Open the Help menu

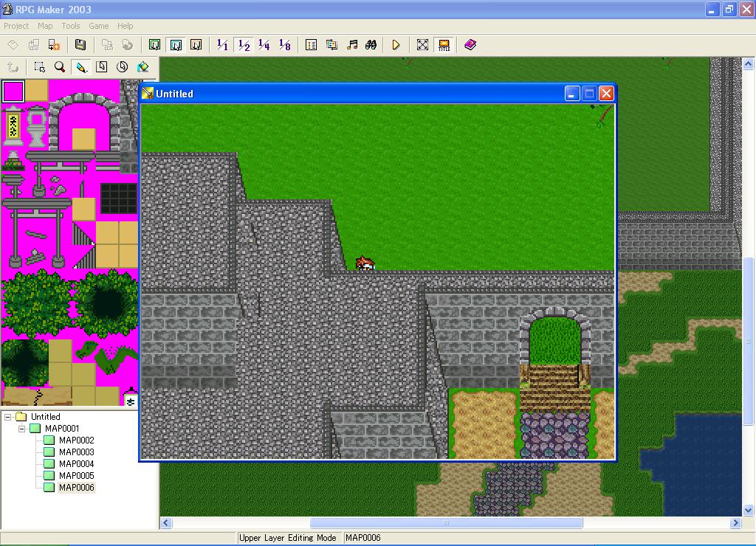pyautogui.click(x=126, y=26)
